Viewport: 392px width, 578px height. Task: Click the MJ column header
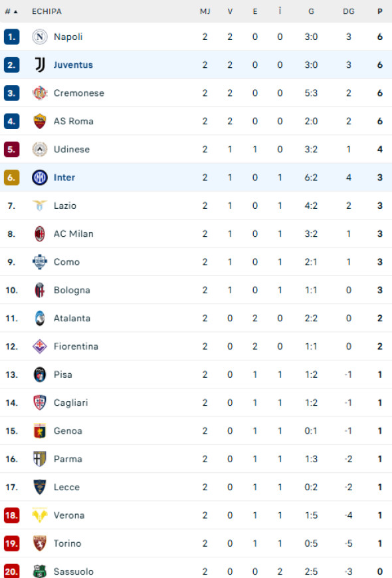205,11
